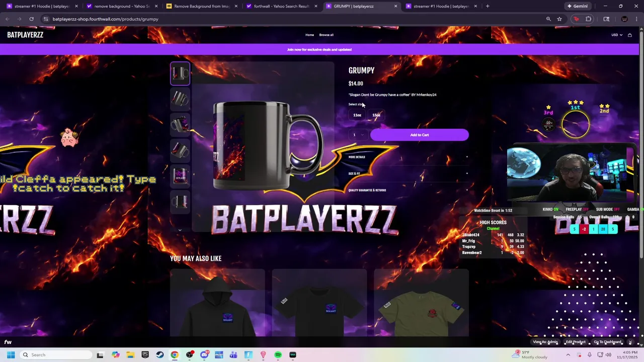
Task: Click the microphone icon in system tray
Action: coord(590,355)
